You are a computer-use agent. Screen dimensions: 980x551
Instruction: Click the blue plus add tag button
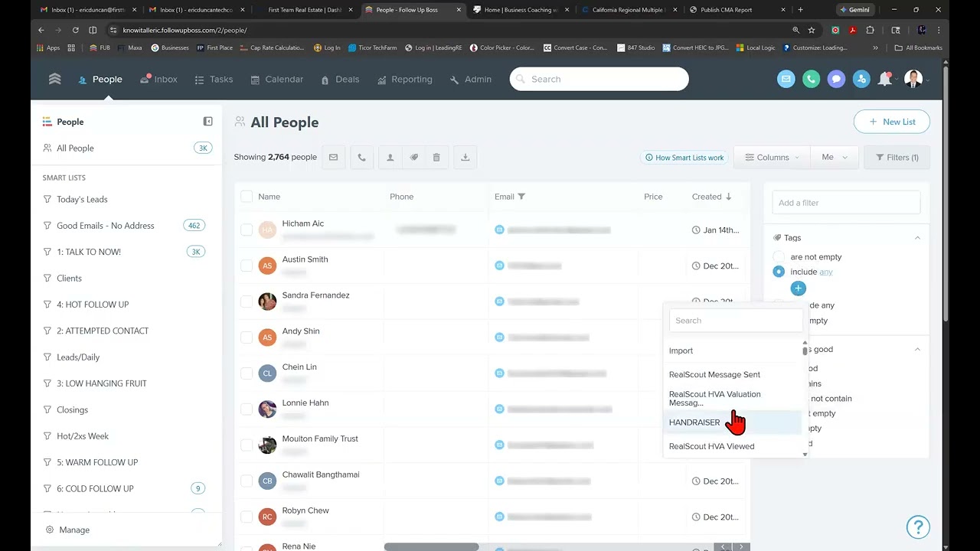click(798, 289)
